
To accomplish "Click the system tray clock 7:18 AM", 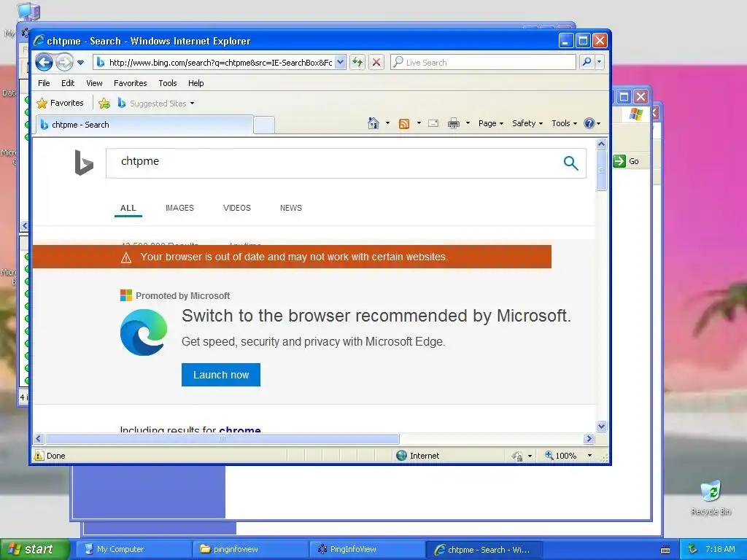I will pyautogui.click(x=720, y=549).
